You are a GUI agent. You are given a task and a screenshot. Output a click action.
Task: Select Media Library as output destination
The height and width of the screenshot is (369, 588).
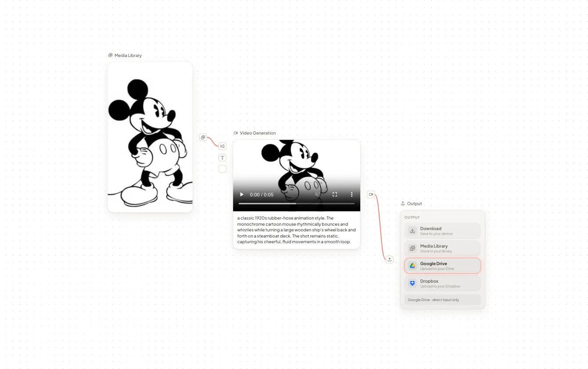click(x=442, y=248)
